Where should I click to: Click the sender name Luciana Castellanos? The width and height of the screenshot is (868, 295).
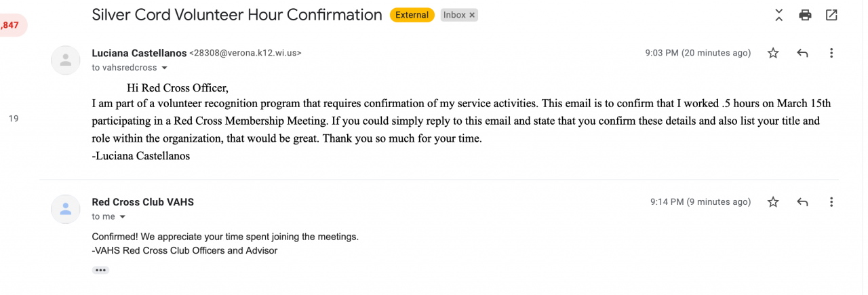click(x=138, y=53)
